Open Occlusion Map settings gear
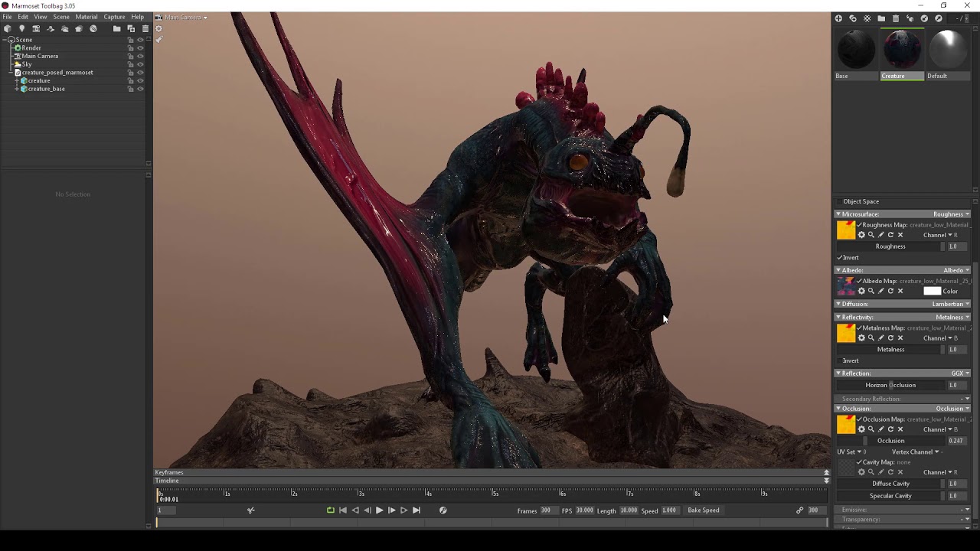Screen dimensions: 980x551 point(861,429)
